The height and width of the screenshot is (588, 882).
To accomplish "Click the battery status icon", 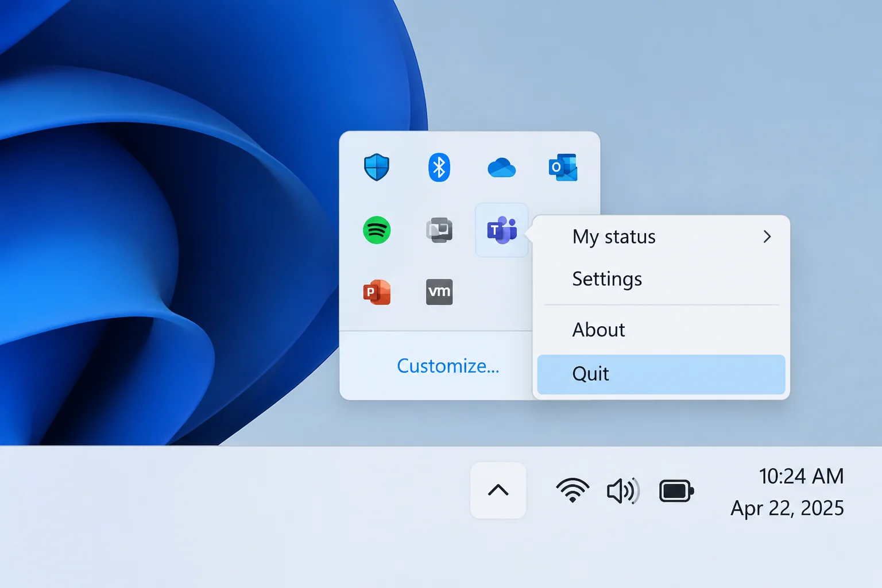I will point(676,491).
